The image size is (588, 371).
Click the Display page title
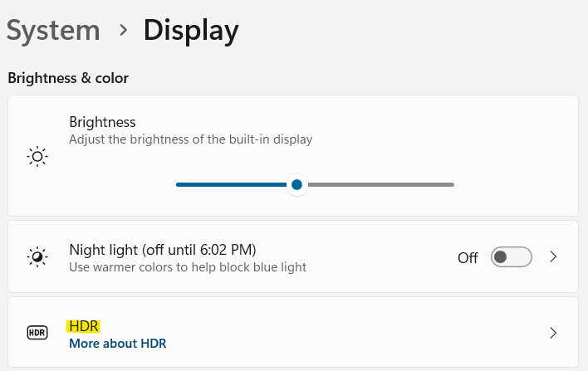[x=191, y=31]
